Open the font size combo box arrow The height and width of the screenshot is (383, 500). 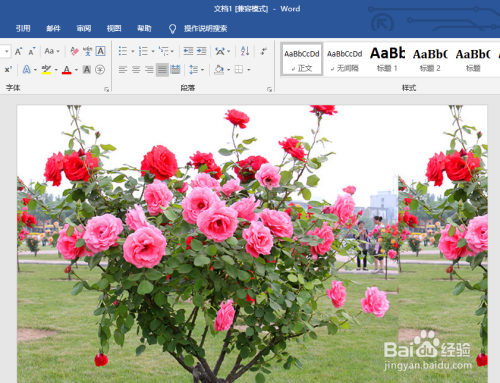tap(6, 51)
